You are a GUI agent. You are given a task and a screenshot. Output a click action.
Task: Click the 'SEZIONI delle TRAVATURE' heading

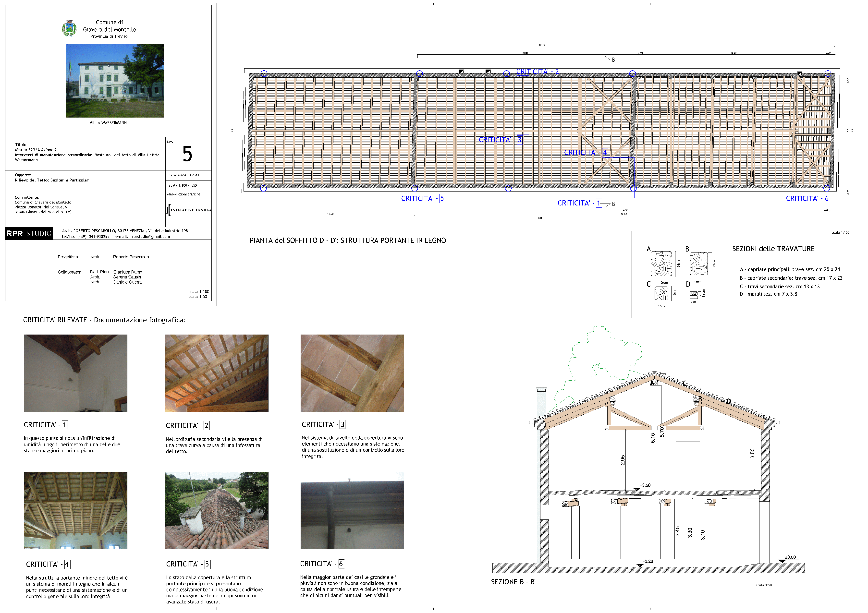pyautogui.click(x=773, y=249)
